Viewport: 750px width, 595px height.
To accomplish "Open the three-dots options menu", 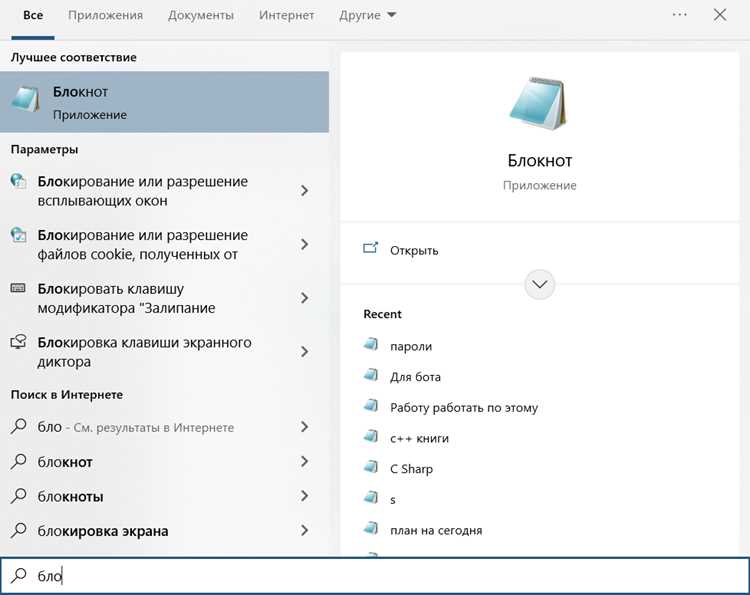I will (x=679, y=15).
